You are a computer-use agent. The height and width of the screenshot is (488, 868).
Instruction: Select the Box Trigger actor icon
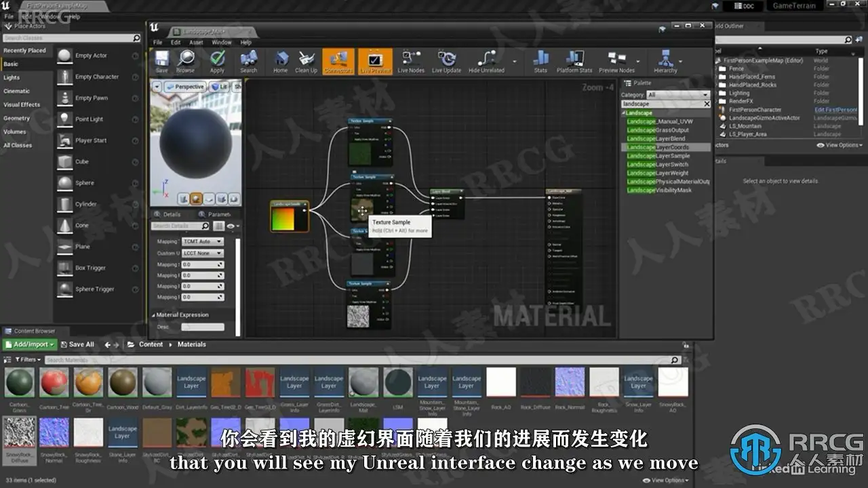click(65, 268)
